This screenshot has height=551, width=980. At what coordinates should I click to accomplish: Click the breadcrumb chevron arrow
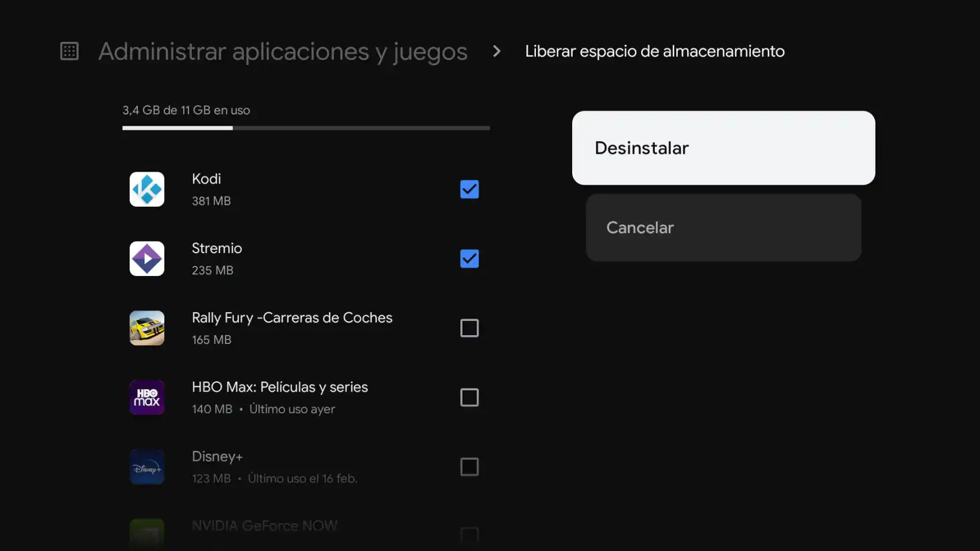[x=496, y=51]
